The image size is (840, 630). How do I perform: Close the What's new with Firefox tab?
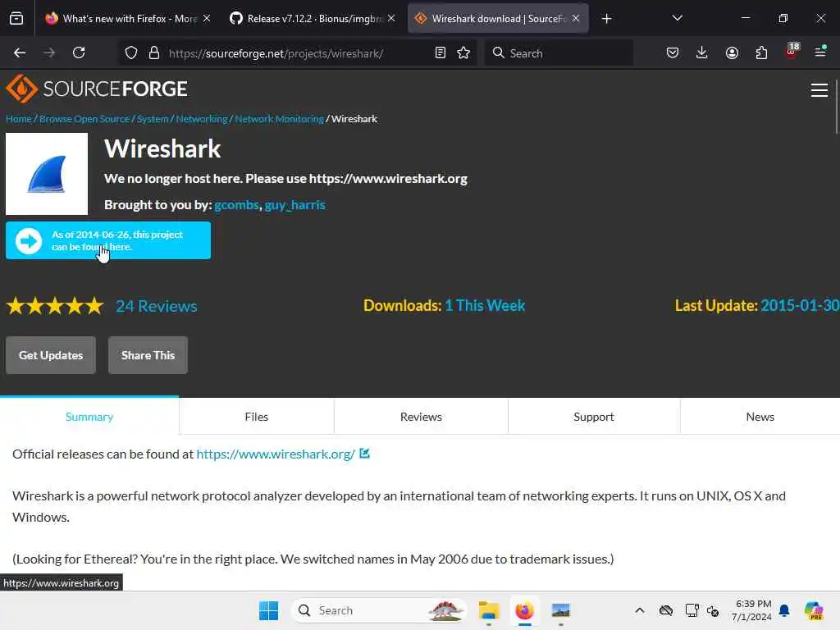point(207,18)
